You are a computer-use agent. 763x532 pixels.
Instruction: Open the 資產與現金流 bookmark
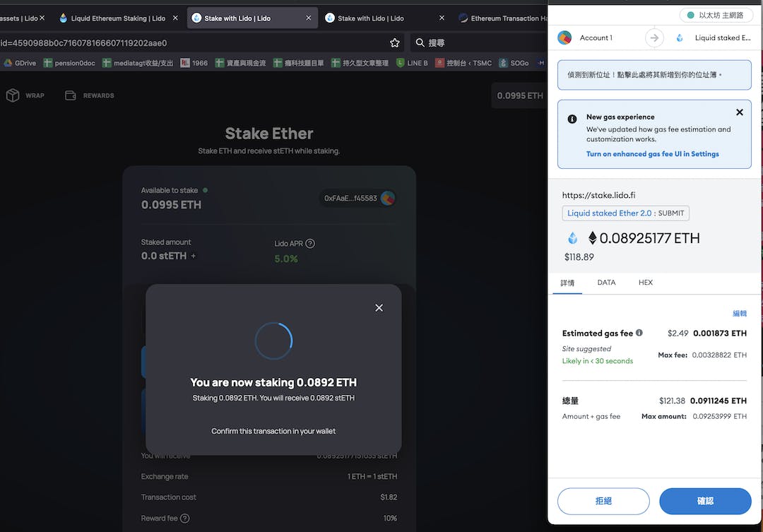240,63
